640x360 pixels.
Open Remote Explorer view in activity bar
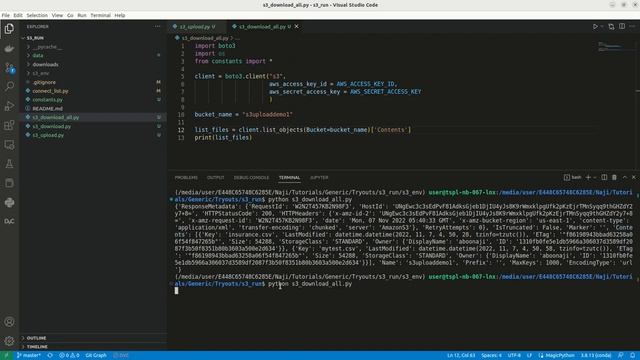pos(9,144)
